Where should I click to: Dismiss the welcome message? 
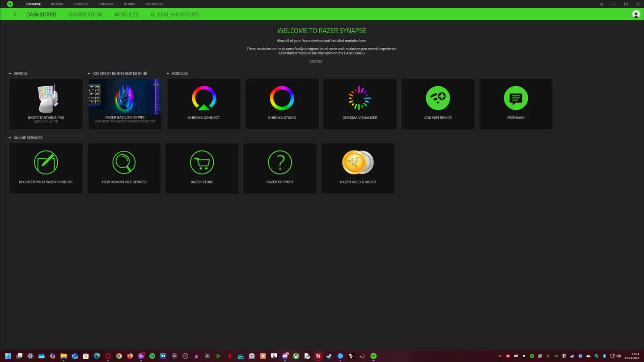coord(316,61)
